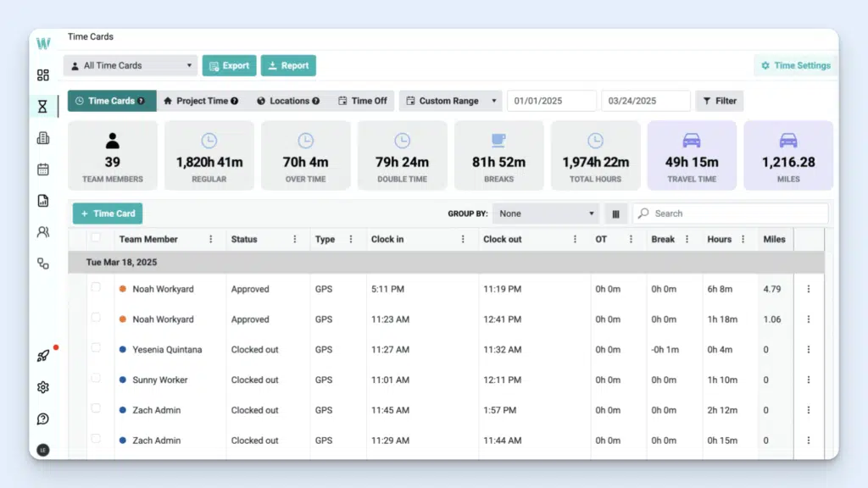Viewport: 868px width, 488px height.
Task: Switch to the Time Off tab
Action: point(363,100)
